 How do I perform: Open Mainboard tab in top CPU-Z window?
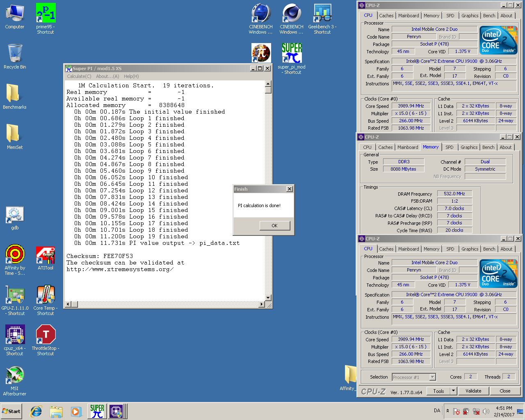409,16
